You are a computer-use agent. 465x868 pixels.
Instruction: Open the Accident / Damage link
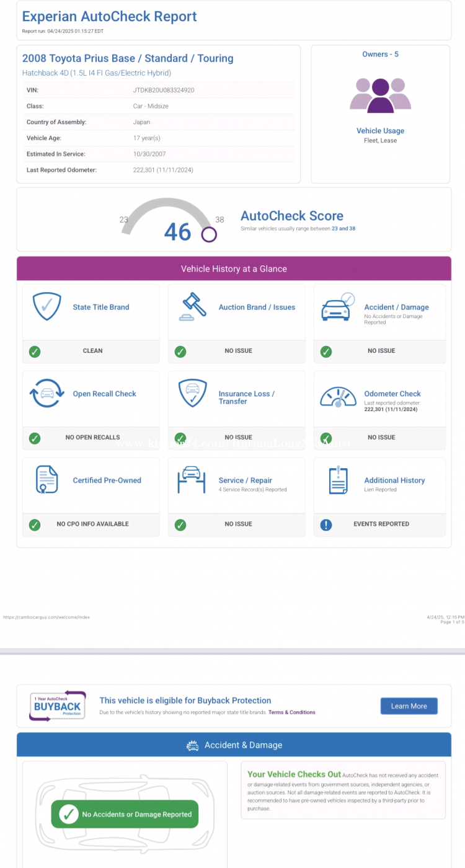tap(396, 307)
